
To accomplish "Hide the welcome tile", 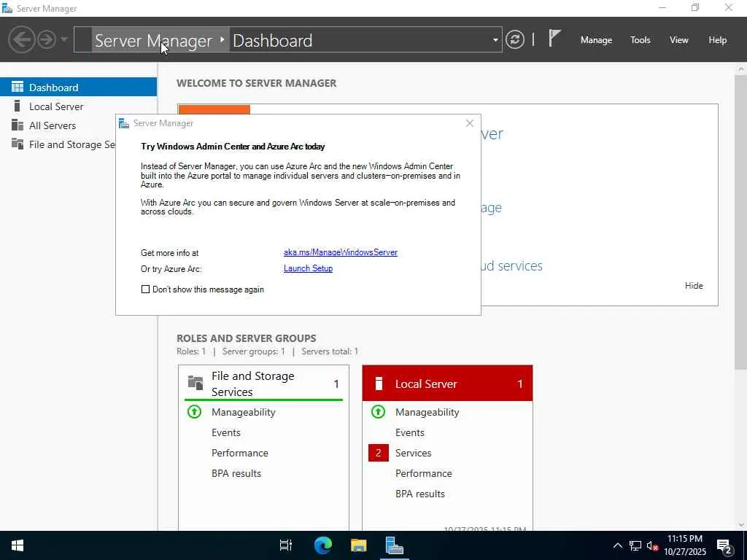I will pos(694,286).
